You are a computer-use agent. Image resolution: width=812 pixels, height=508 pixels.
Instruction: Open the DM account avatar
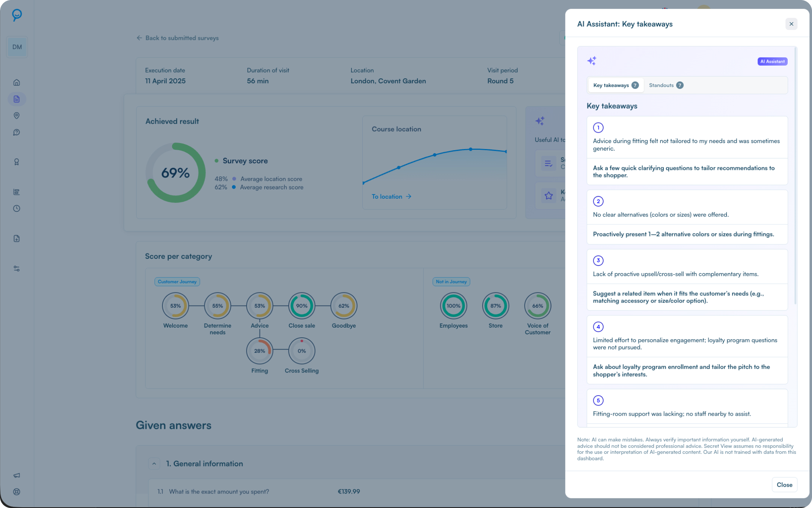point(17,47)
